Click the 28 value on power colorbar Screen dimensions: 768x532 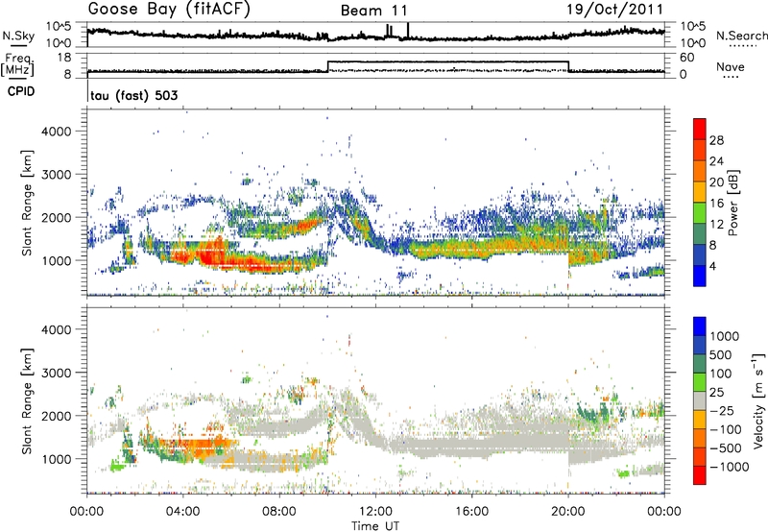click(x=716, y=140)
